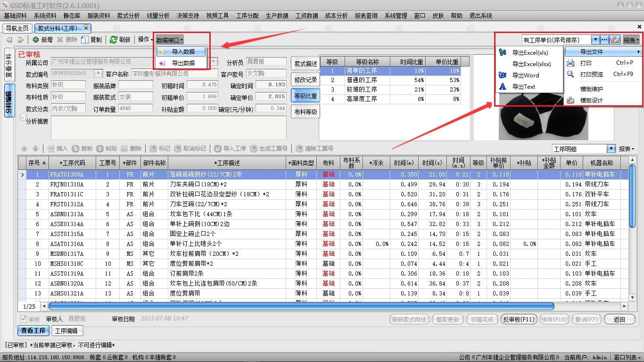Click the move-down arrow icon in the process toolbar
Viewport: 644px width, 362px height.
pos(35,149)
